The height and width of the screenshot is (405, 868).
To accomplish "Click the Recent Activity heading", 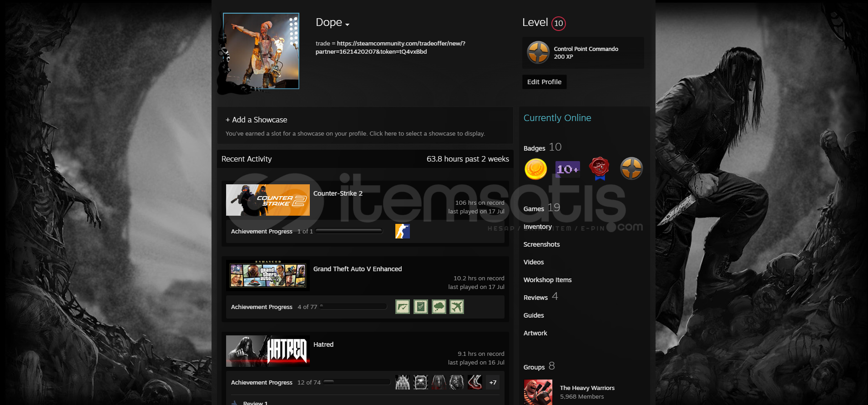I will [x=247, y=159].
